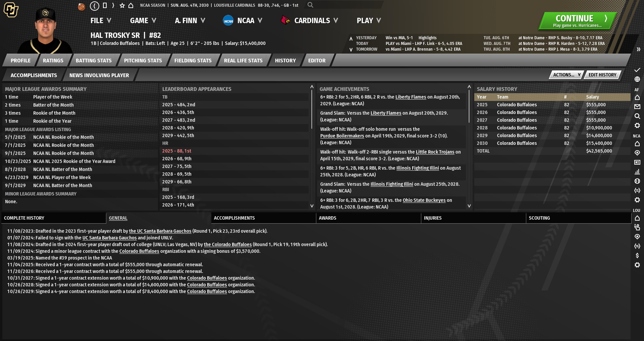The height and width of the screenshot is (341, 644).
Task: Open the Actions dropdown
Action: [566, 75]
